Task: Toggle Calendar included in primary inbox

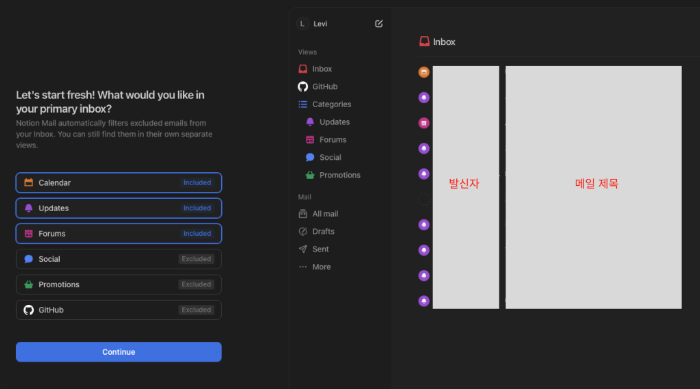Action: (x=119, y=183)
